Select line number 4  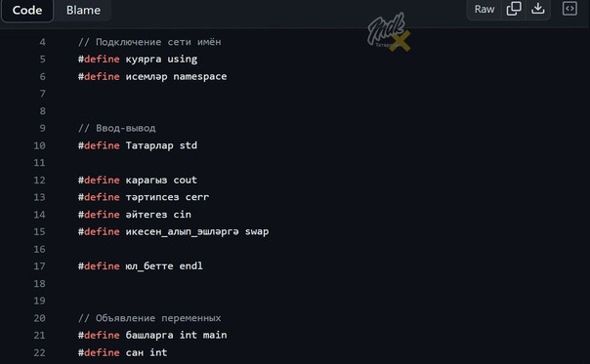43,42
